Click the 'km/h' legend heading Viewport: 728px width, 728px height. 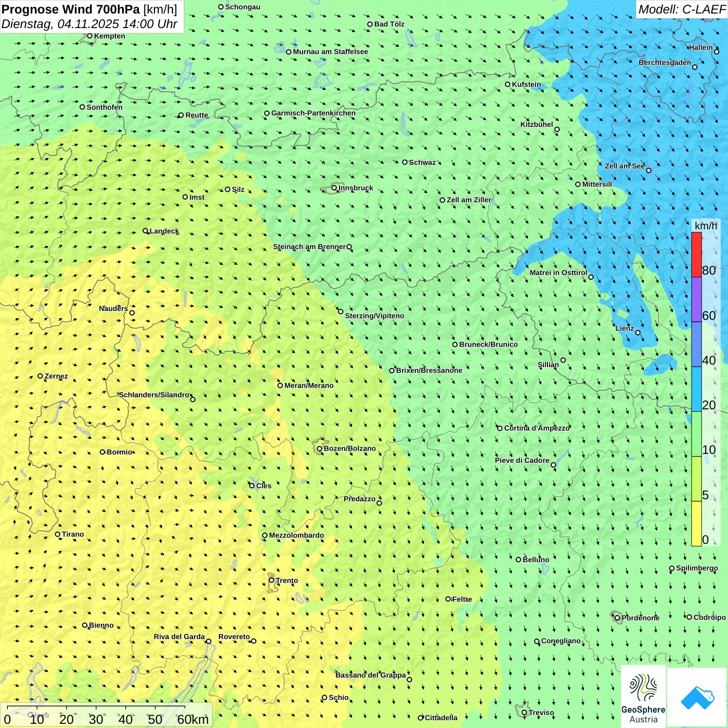tap(706, 225)
